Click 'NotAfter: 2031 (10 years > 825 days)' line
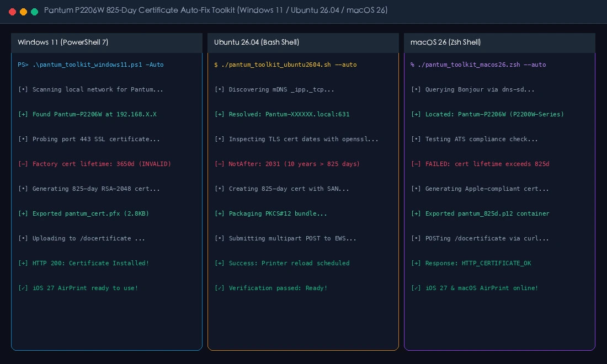This screenshot has width=607, height=364. coord(287,164)
